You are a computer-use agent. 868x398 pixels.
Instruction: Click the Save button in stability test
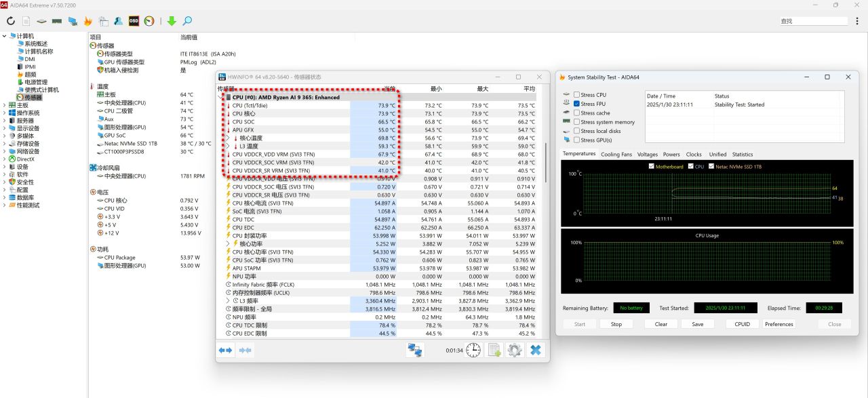pos(698,324)
